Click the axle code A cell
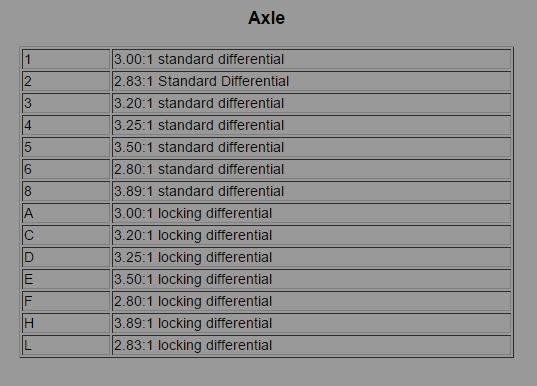Screen dimensions: 537x386 click(66, 213)
